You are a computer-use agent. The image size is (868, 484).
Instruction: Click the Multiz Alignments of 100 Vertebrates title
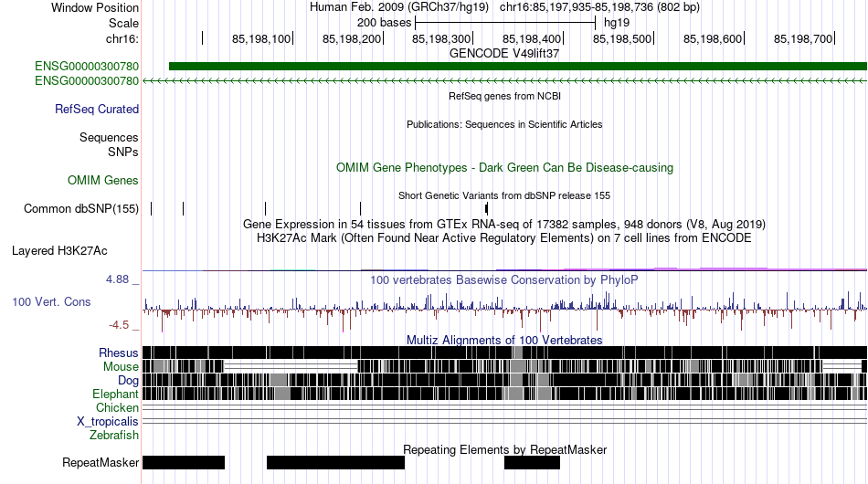(x=504, y=340)
